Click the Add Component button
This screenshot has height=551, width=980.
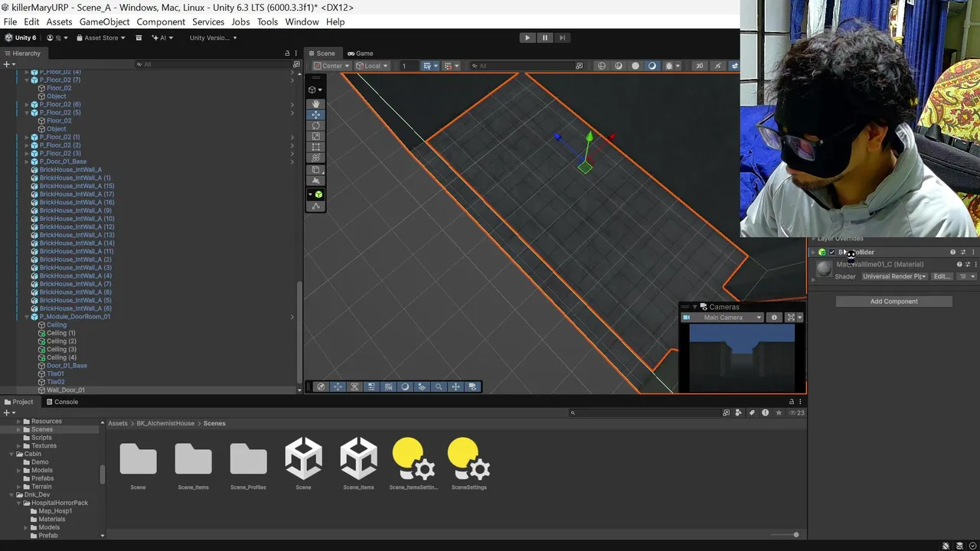tap(893, 302)
